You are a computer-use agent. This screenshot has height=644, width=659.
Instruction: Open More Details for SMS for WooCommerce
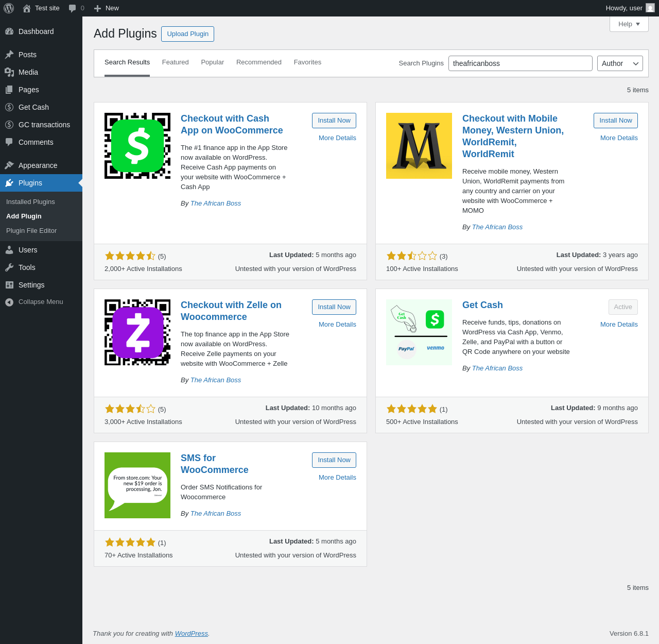point(337,478)
